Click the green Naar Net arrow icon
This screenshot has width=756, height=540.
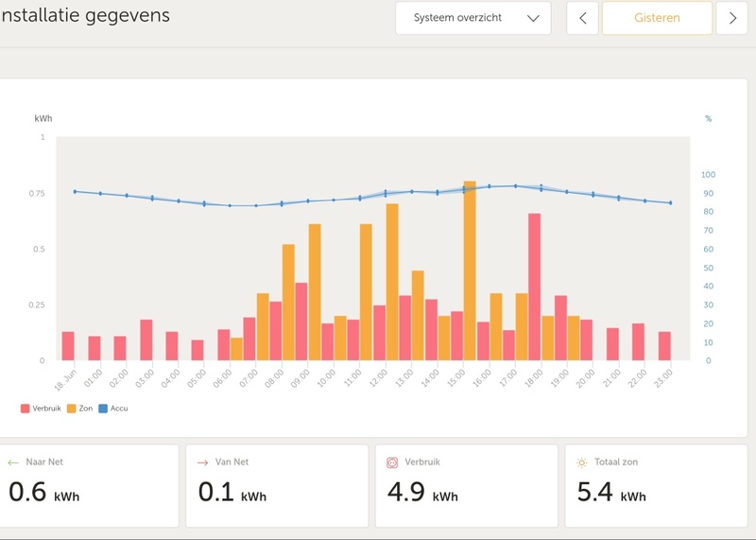click(13, 462)
